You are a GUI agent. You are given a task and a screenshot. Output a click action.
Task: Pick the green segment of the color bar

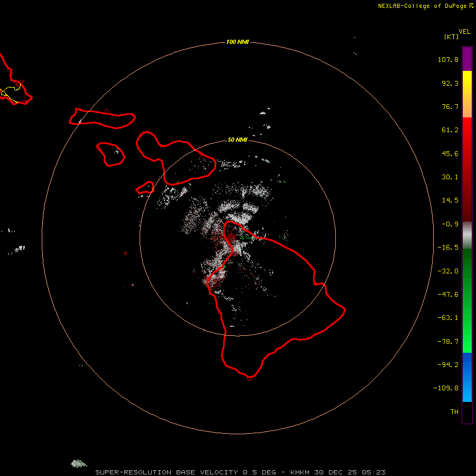(467, 300)
